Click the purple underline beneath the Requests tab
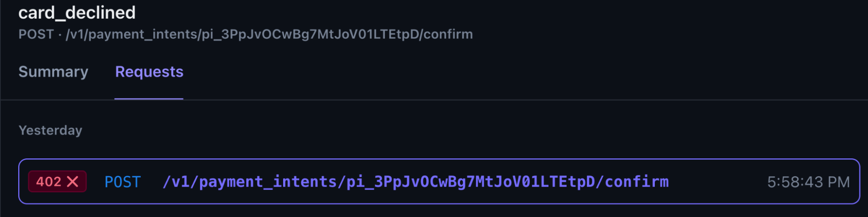 click(x=149, y=99)
